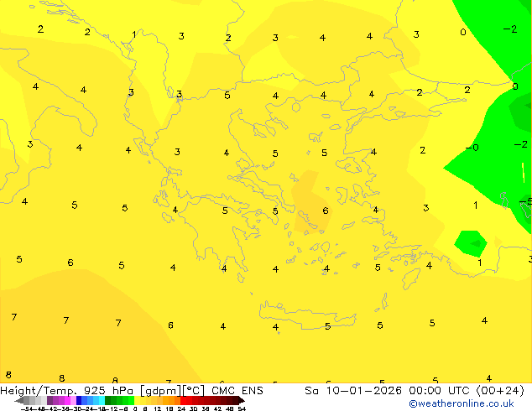Pick the dark blue swatch in the legend
The width and height of the screenshot is (532, 411).
coord(79,400)
